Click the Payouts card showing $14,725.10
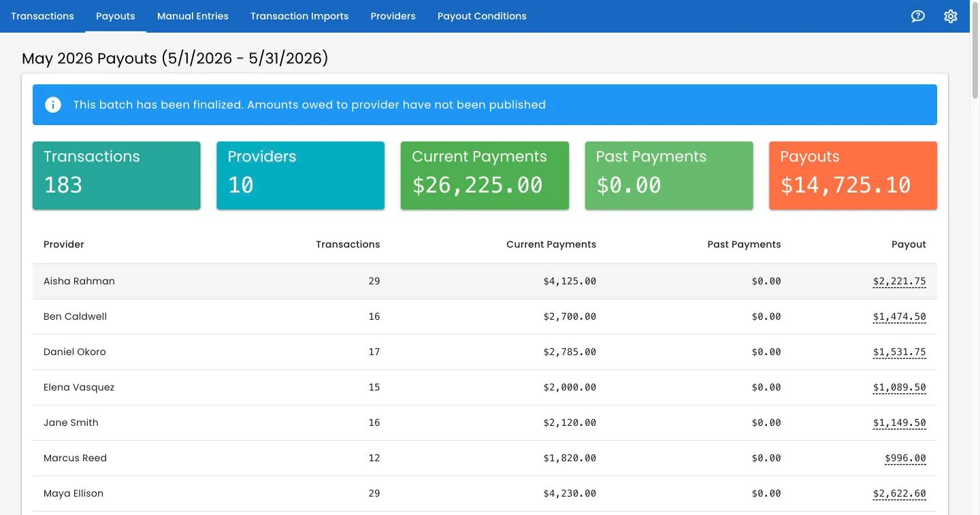Viewport: 980px width, 515px height. coord(853,176)
